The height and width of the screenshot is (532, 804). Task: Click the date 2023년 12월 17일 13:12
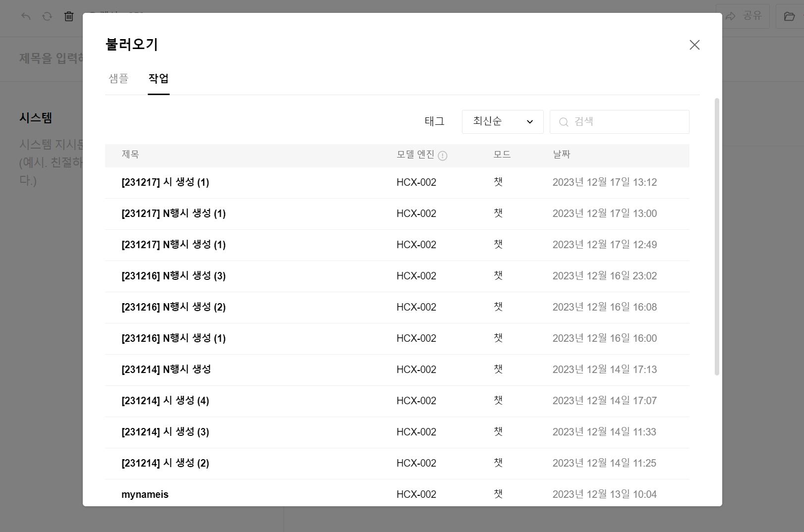coord(605,182)
